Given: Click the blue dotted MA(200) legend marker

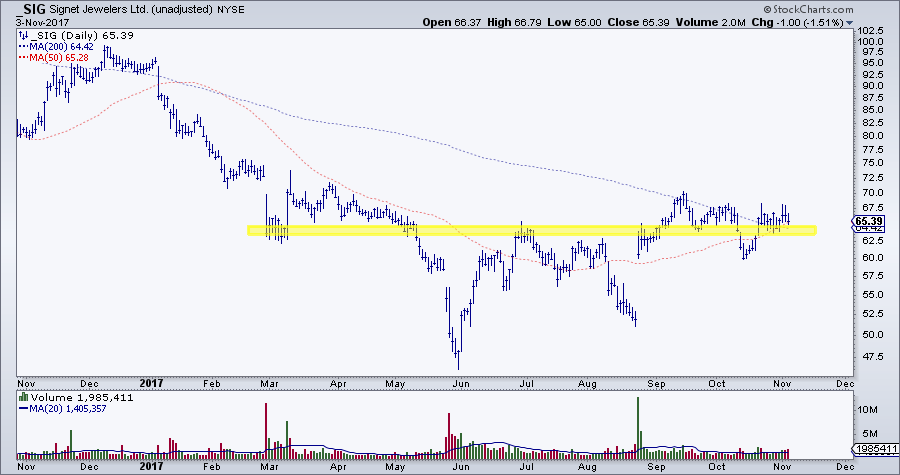Looking at the screenshot, I should tap(22, 45).
